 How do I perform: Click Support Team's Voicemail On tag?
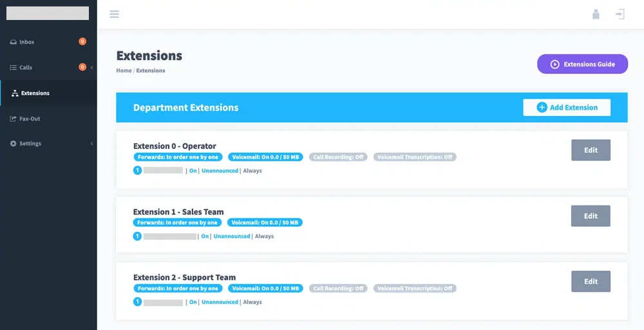(x=266, y=289)
